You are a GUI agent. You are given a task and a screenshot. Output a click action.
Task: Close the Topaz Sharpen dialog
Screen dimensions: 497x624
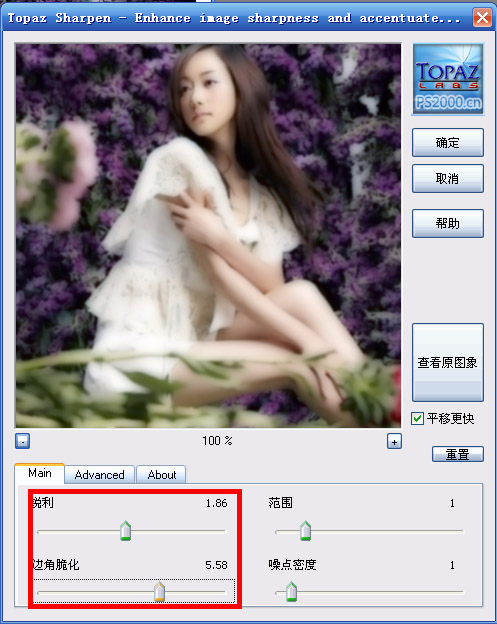tap(482, 18)
